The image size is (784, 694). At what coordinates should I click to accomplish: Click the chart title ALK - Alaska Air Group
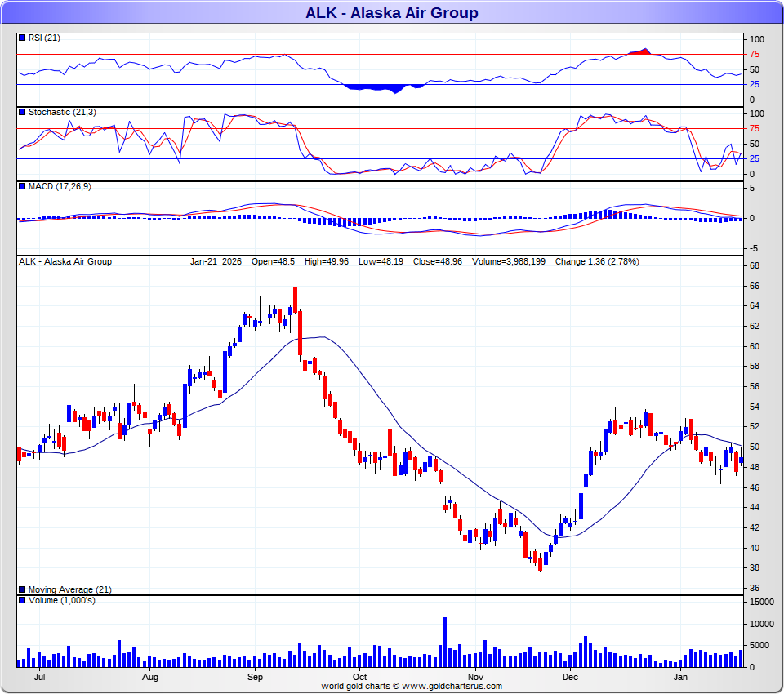coord(392,12)
